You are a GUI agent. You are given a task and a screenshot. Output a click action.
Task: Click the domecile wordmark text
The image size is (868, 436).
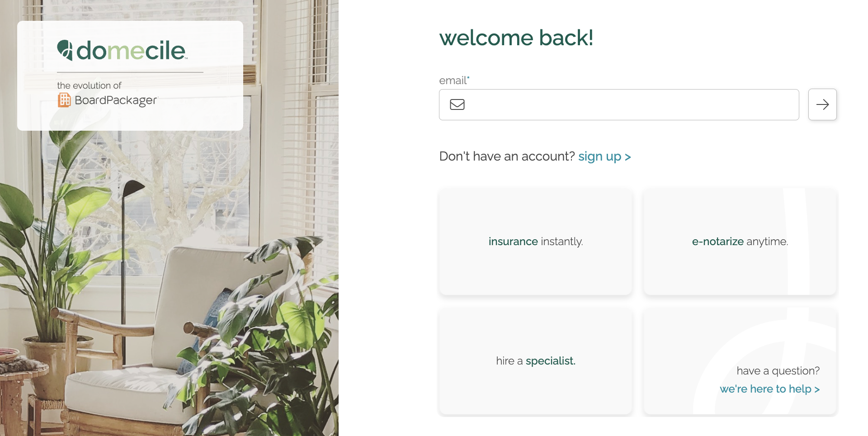131,50
